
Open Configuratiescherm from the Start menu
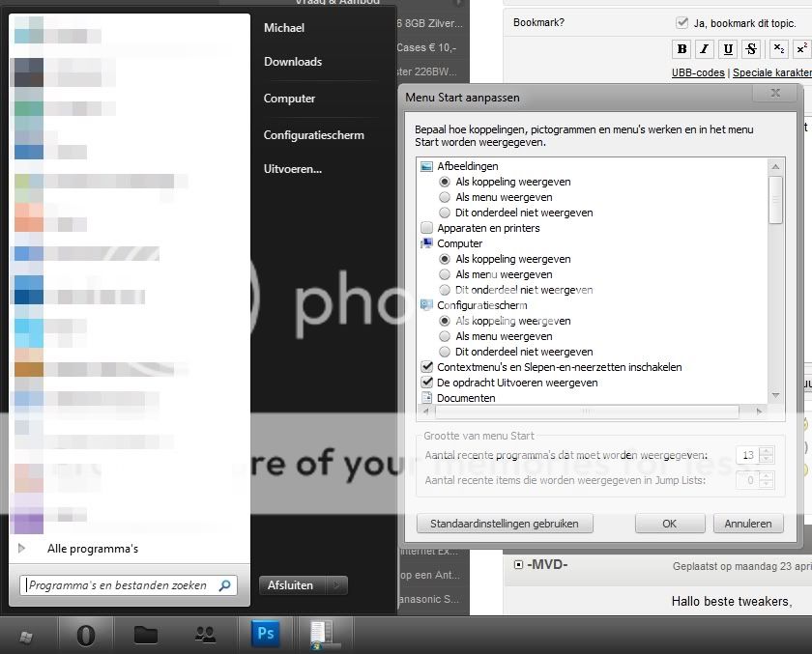tap(314, 135)
